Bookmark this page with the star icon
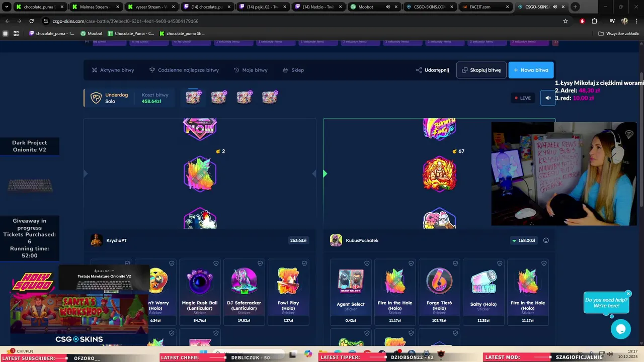The width and height of the screenshot is (644, 362). (x=566, y=21)
